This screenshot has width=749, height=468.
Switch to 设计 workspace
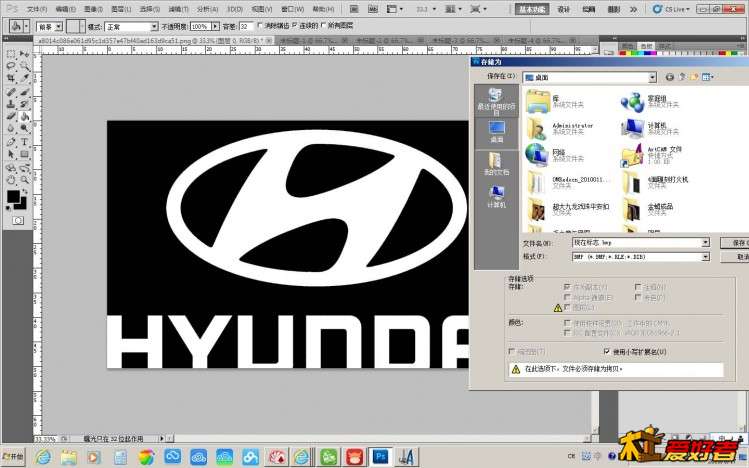pos(564,9)
